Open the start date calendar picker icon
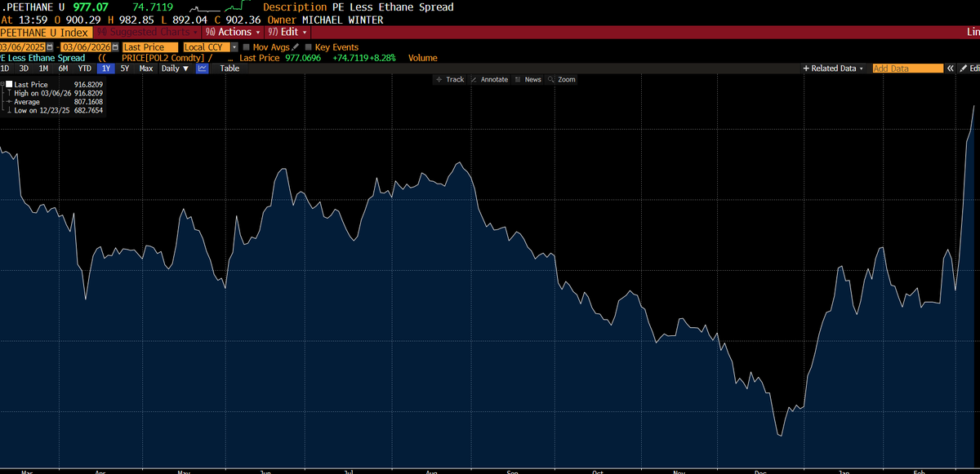 click(x=49, y=47)
